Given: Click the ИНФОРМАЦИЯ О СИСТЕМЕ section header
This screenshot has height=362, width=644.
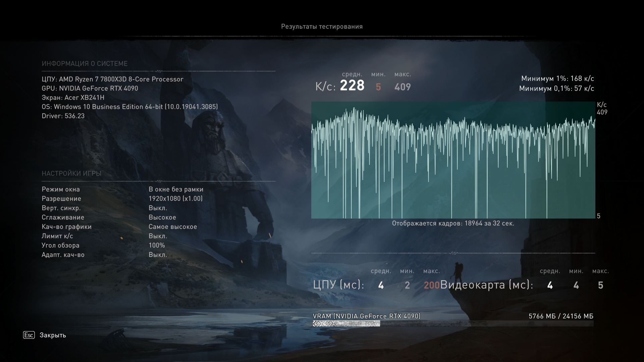Looking at the screenshot, I should [x=85, y=64].
